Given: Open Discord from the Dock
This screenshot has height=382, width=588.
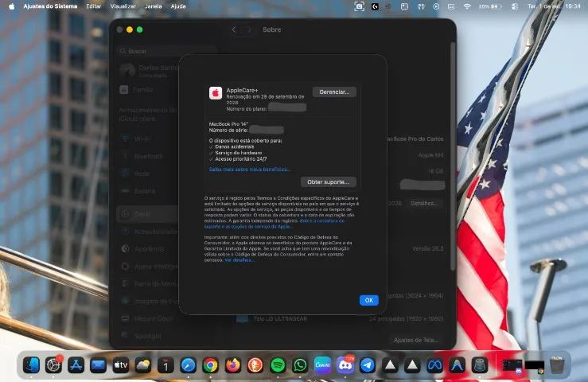Looking at the screenshot, I should click(345, 365).
